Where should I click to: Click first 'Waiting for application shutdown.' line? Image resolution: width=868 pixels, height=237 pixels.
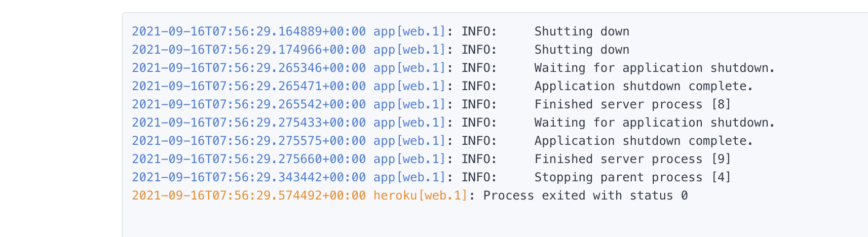[655, 68]
